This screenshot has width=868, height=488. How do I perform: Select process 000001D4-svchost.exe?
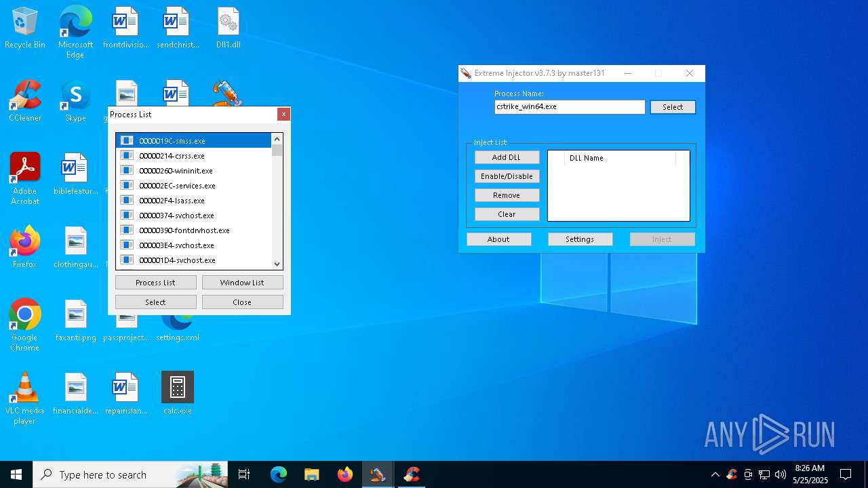coord(193,260)
